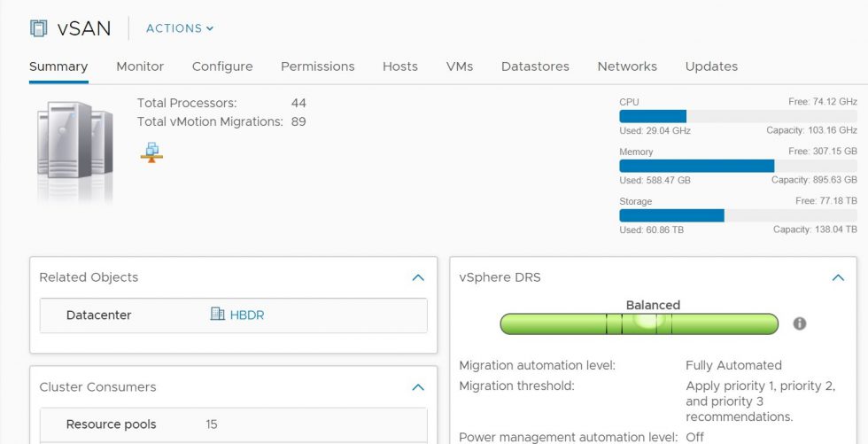Click the Storage usage bar
Image resolution: width=868 pixels, height=444 pixels.
[x=738, y=215]
